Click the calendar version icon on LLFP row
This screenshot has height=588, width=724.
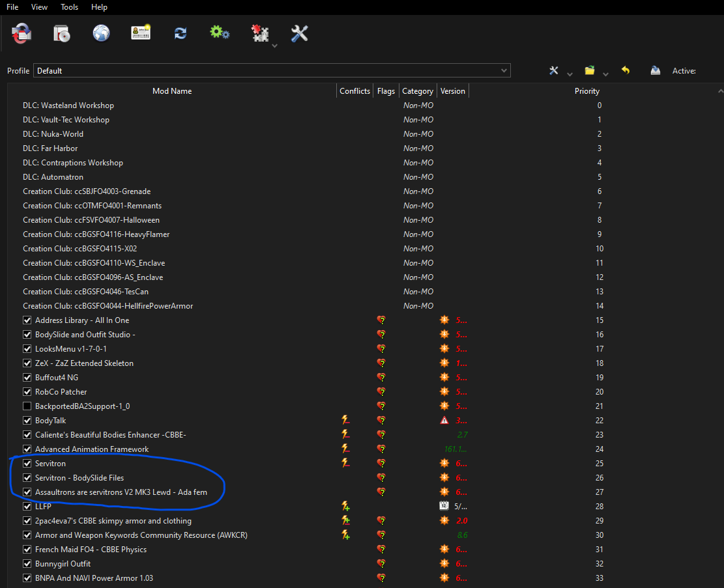[x=444, y=506]
